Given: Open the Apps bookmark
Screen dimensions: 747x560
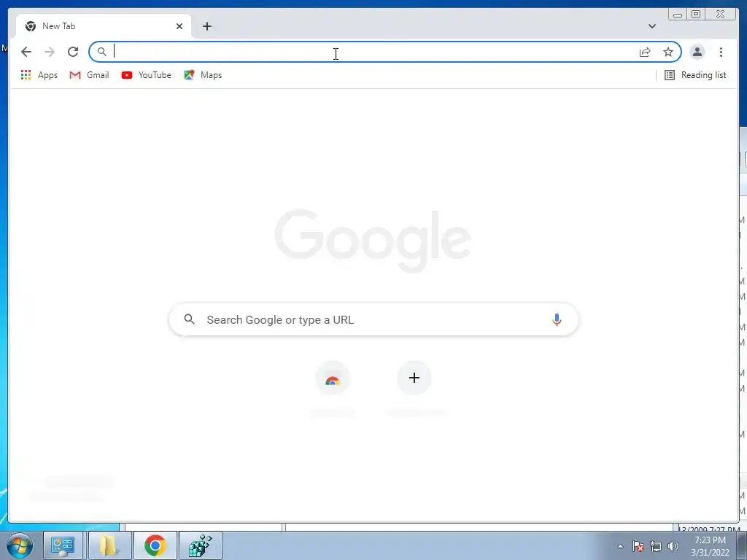Looking at the screenshot, I should click(x=39, y=75).
